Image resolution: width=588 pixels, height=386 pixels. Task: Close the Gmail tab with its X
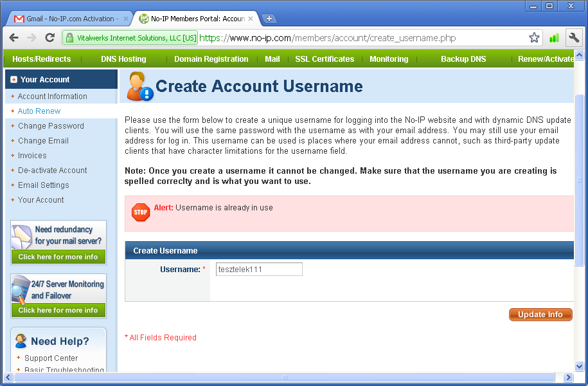pos(125,19)
